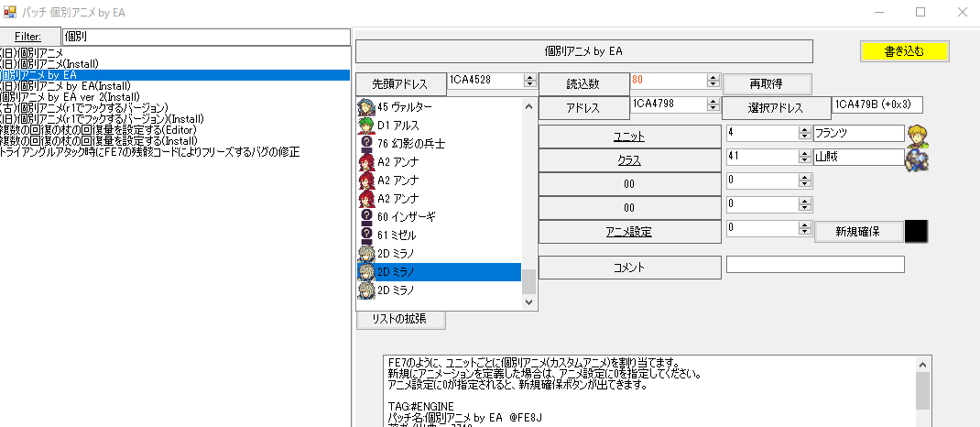Select the 60 インザーギ list row
The width and height of the screenshot is (980, 427).
[x=439, y=217]
